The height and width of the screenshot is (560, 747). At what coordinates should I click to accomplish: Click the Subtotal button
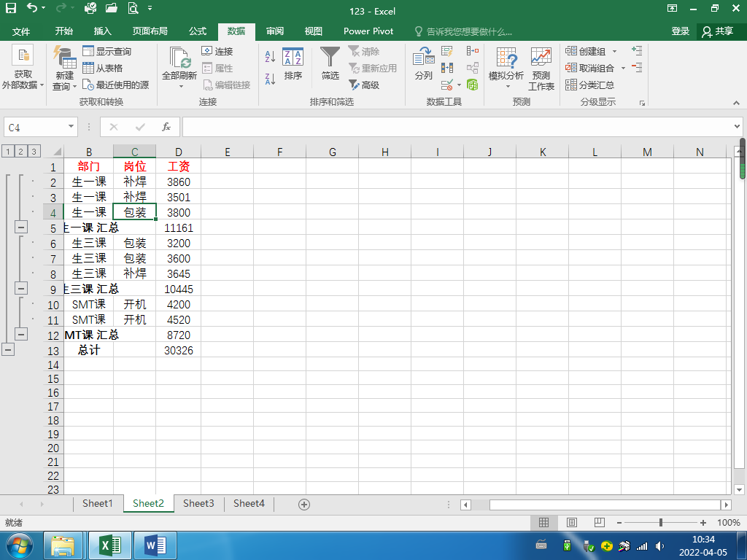589,85
